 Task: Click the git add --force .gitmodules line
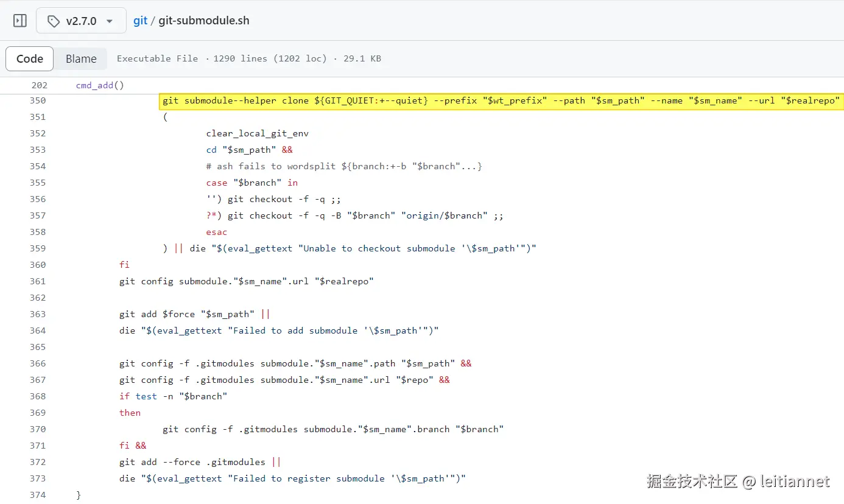click(200, 462)
